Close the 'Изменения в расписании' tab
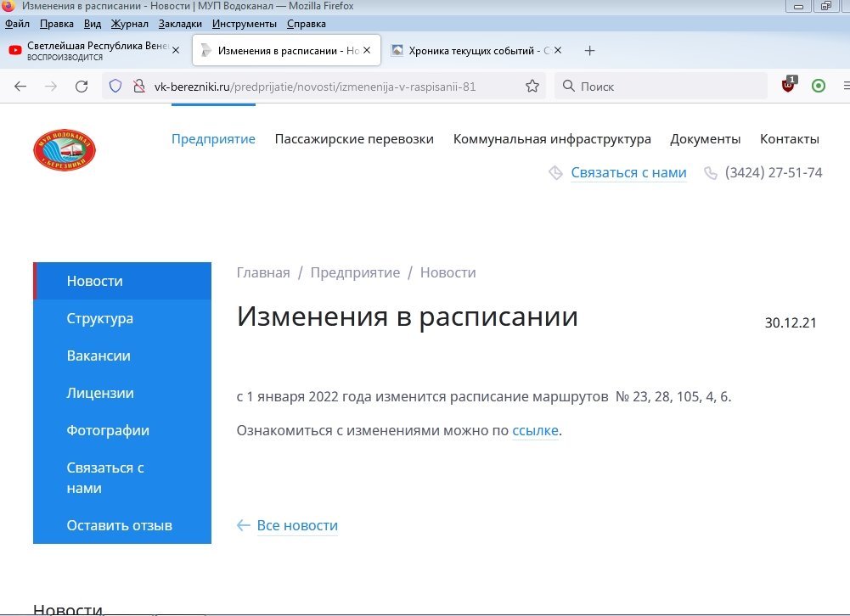Image resolution: width=850 pixels, height=616 pixels. (367, 50)
